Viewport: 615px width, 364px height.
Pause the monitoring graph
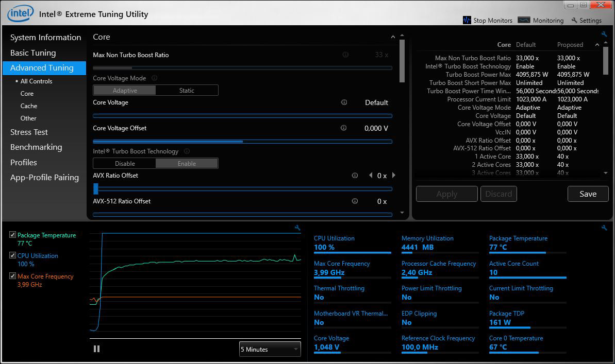(x=96, y=349)
